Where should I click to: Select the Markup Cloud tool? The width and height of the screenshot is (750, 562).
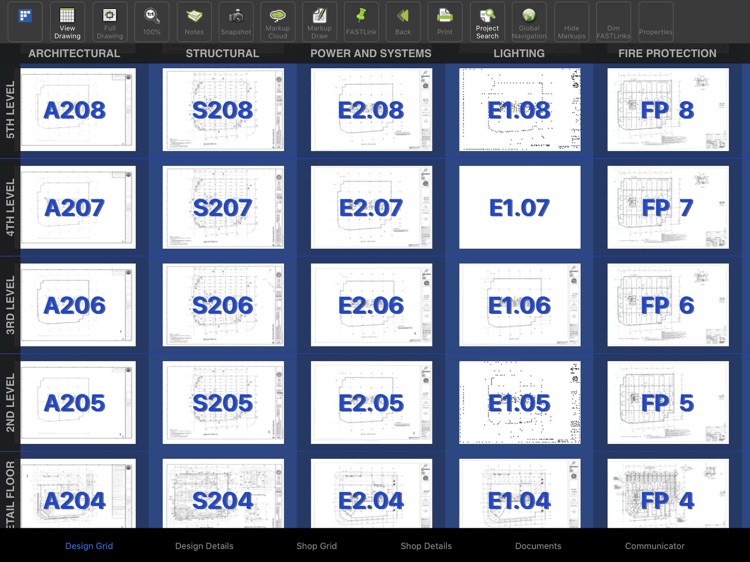point(277,21)
